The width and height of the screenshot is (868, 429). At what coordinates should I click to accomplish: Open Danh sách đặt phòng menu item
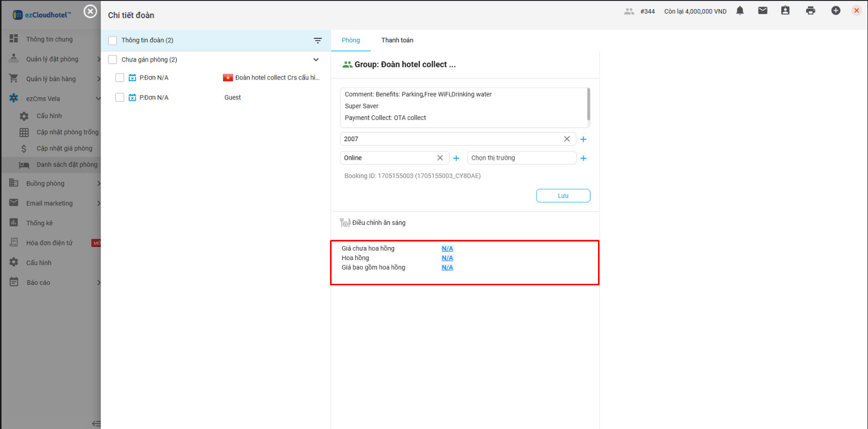[x=67, y=164]
